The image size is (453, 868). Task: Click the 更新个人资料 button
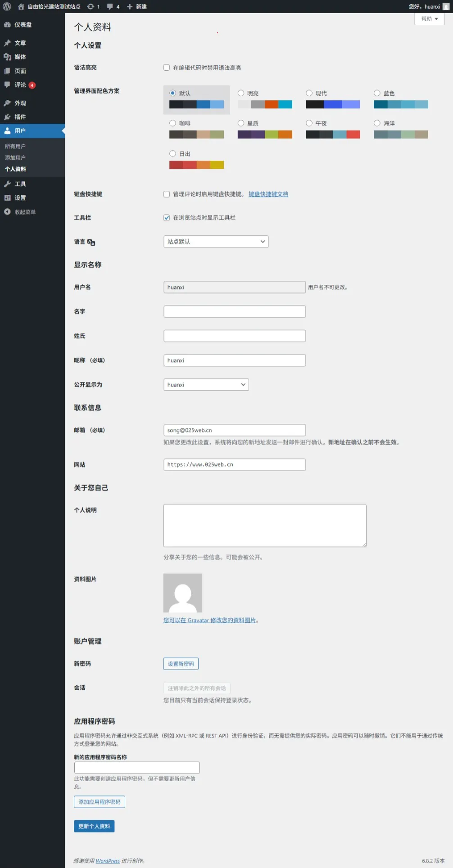pyautogui.click(x=94, y=826)
